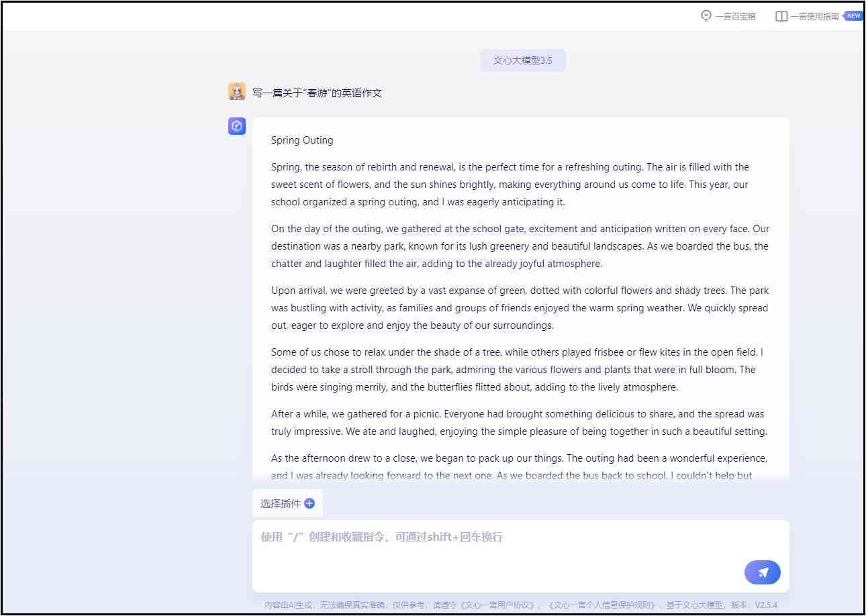Image resolution: width=866 pixels, height=616 pixels.
Task: Open the 选择插件 plugin selector
Action: click(x=287, y=503)
